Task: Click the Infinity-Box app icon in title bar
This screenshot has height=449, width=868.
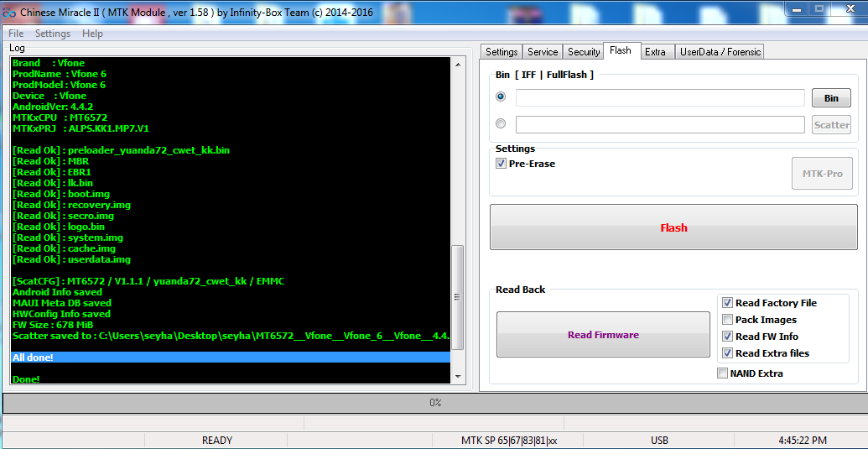Action: coord(8,13)
